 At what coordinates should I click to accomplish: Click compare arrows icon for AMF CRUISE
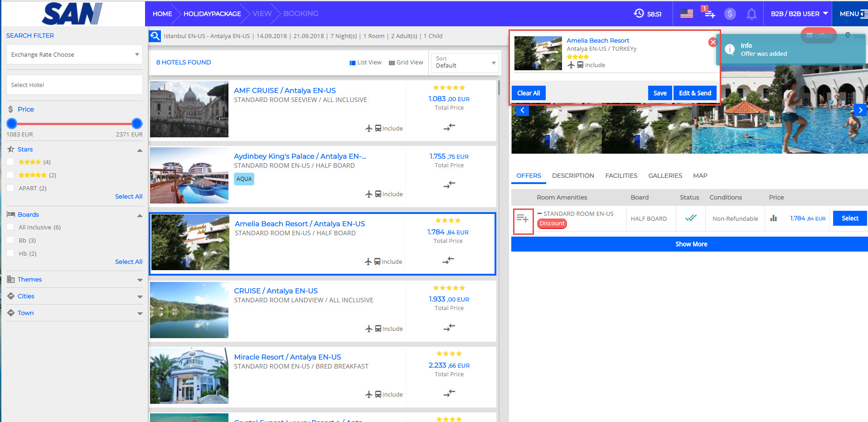click(x=449, y=127)
